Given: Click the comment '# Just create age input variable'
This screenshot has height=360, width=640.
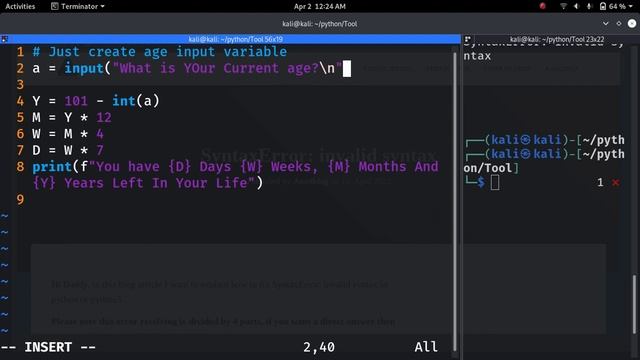Looking at the screenshot, I should click(x=160, y=52).
